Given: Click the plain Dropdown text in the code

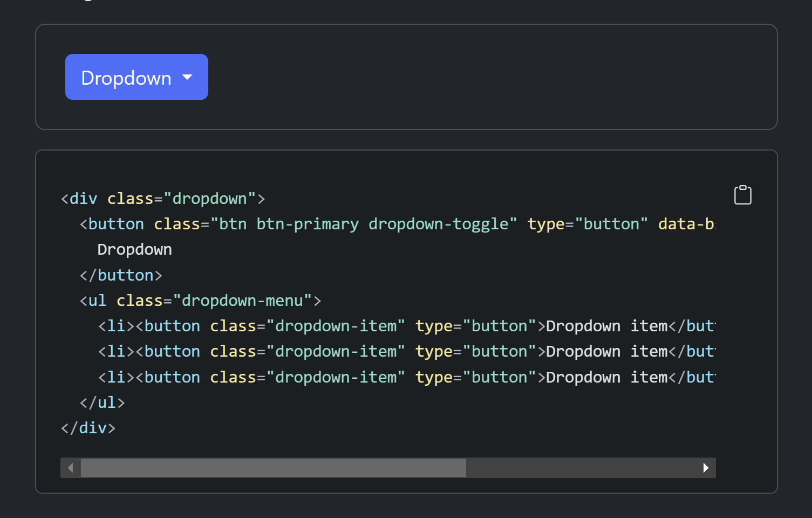Looking at the screenshot, I should [134, 249].
